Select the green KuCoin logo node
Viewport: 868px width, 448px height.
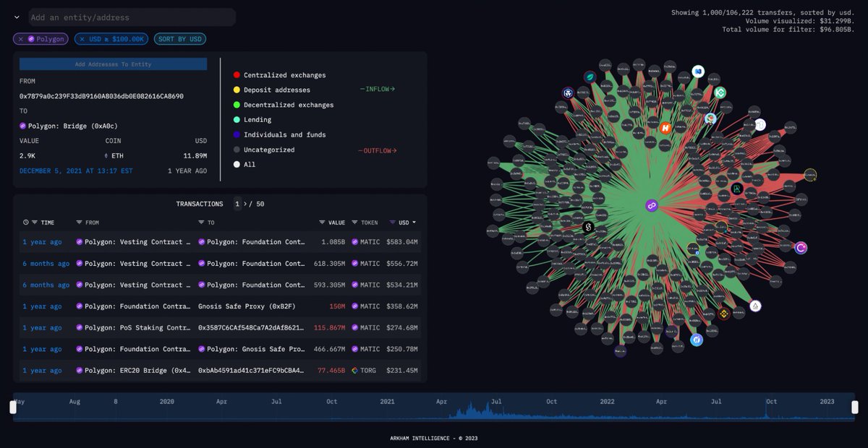720,92
